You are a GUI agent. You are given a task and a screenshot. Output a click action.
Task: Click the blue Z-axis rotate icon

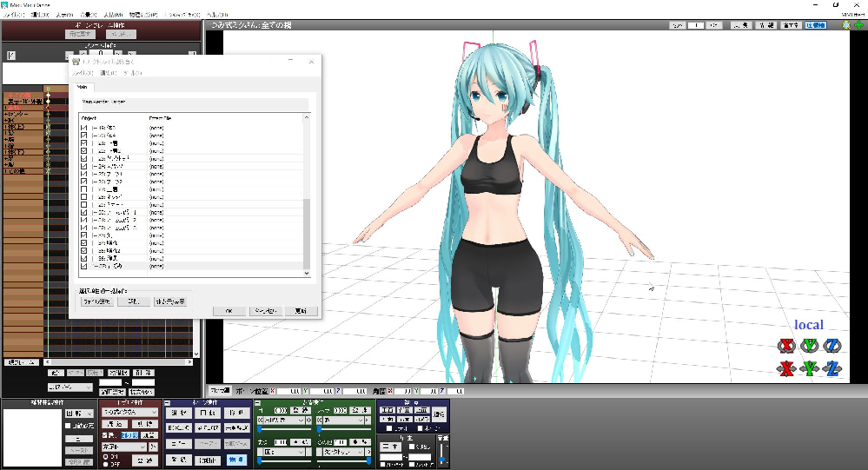click(x=832, y=347)
